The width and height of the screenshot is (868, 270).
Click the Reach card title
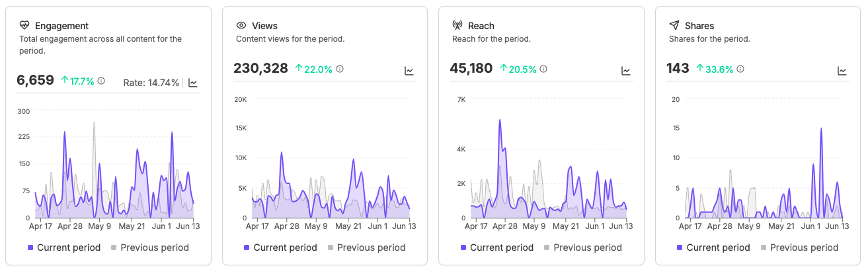tap(481, 26)
